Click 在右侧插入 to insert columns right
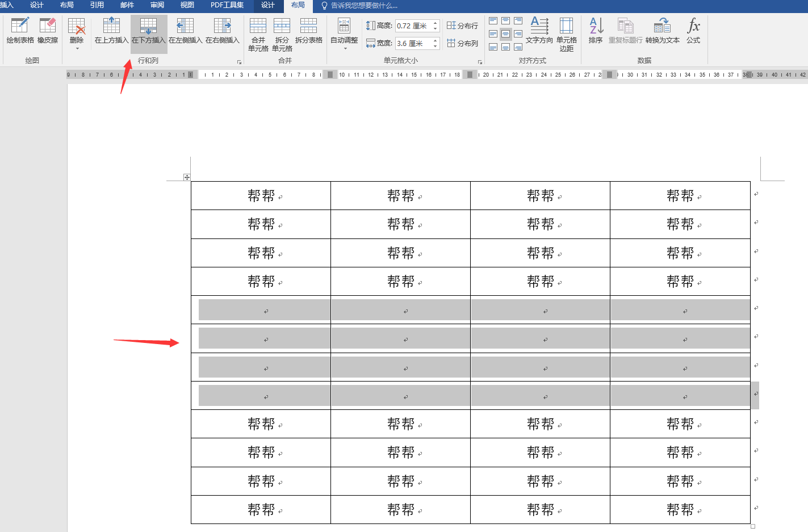The image size is (808, 532). tap(223, 31)
